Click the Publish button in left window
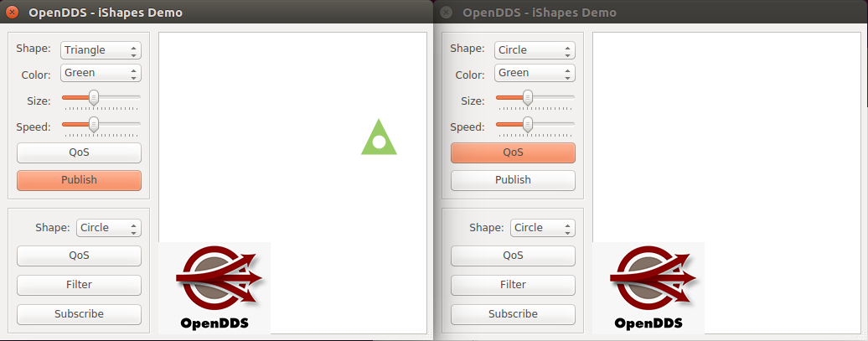This screenshot has height=341, width=868. (x=79, y=180)
